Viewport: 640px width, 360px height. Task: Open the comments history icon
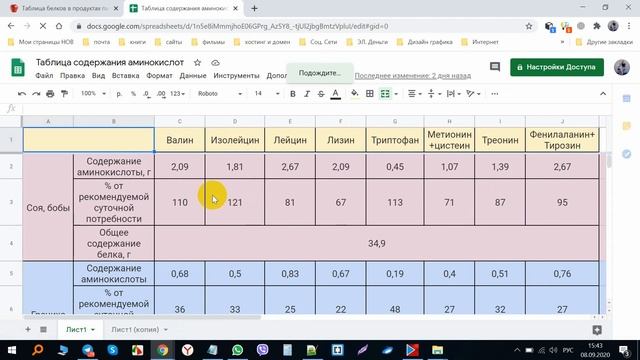495,67
